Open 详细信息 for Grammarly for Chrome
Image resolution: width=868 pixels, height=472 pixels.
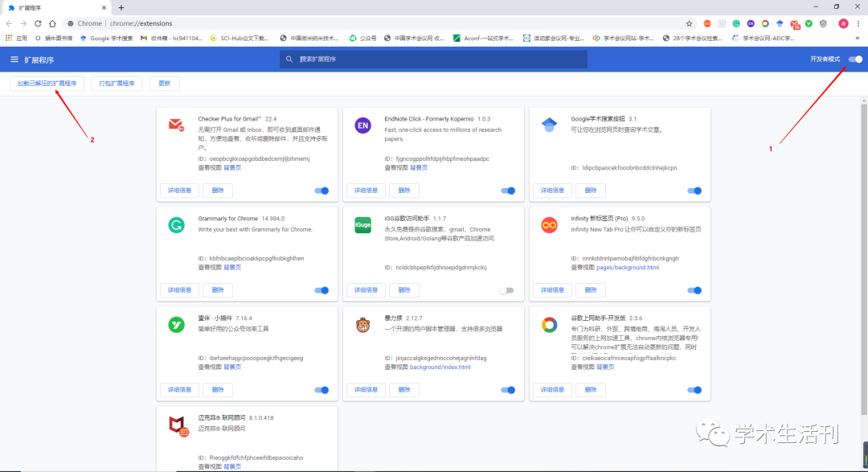(179, 290)
